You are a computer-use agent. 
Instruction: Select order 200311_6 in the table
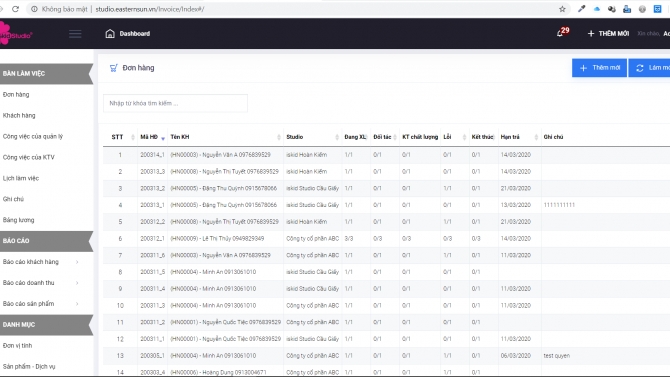coord(152,255)
